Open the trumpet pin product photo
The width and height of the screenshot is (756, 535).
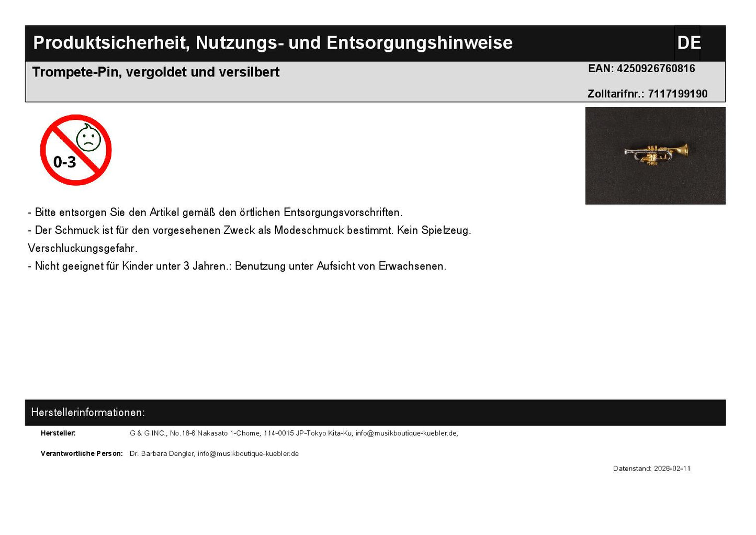(x=655, y=155)
